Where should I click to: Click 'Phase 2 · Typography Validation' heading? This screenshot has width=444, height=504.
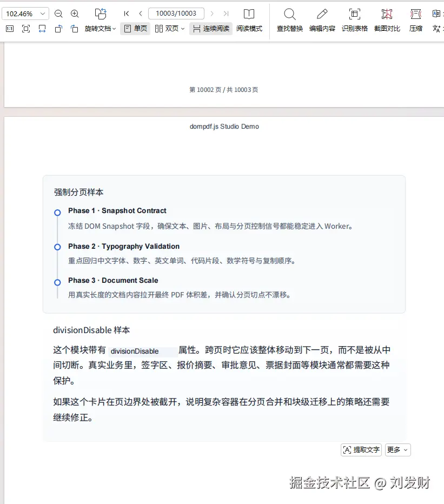tap(124, 246)
